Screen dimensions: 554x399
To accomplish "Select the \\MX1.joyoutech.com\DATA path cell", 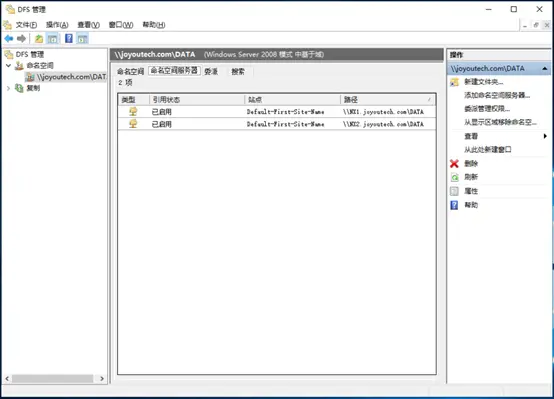I will click(x=383, y=112).
